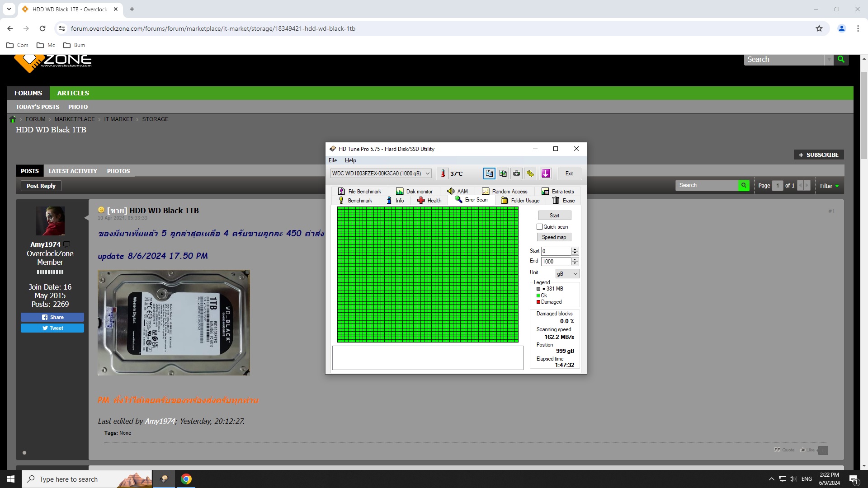This screenshot has width=868, height=488.
Task: Increase the End value stepper
Action: 575,259
